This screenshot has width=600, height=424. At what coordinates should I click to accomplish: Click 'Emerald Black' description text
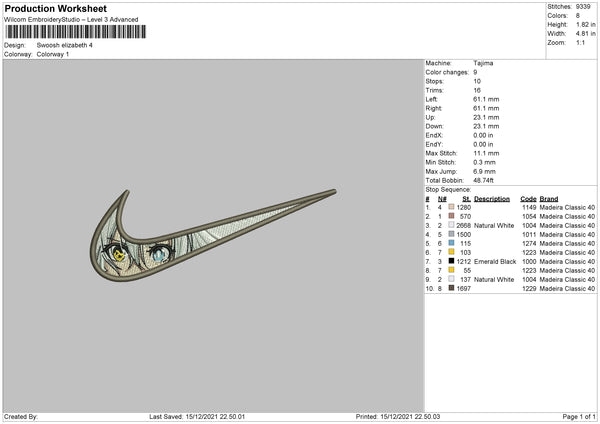[x=495, y=261]
